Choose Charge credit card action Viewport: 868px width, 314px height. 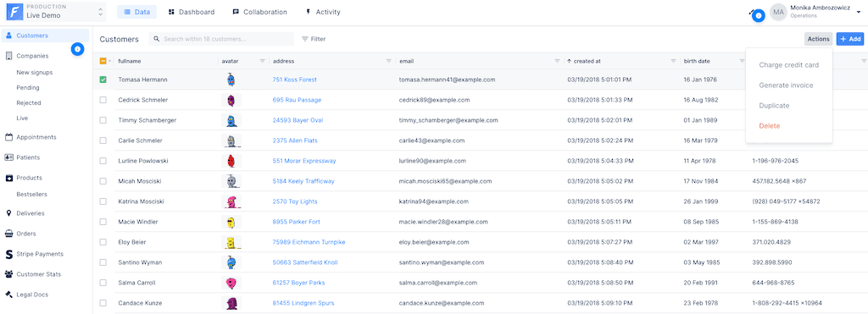pyautogui.click(x=789, y=65)
